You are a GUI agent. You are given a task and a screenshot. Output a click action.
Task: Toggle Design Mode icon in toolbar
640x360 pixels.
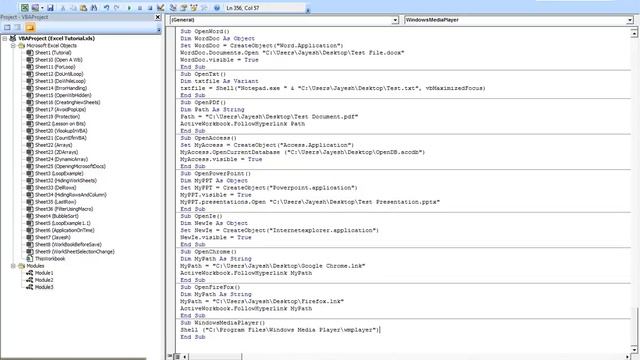pos(160,8)
